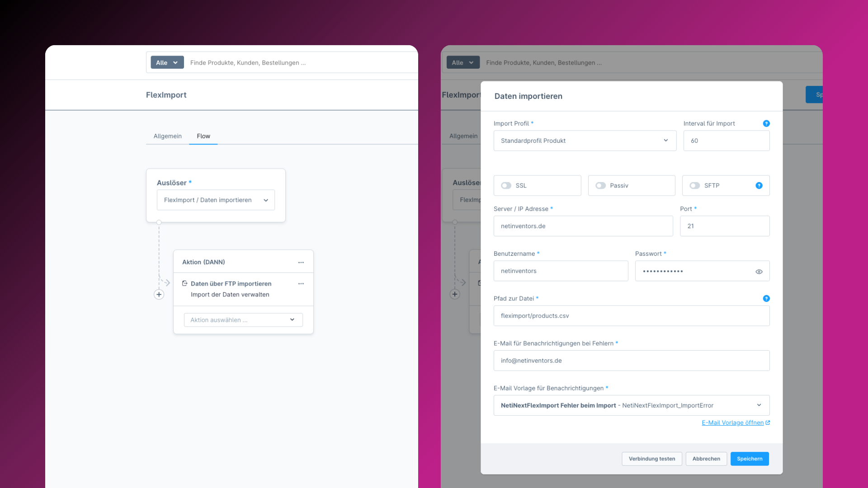868x488 pixels.
Task: Click the FTP import action icon
Action: [x=185, y=284]
